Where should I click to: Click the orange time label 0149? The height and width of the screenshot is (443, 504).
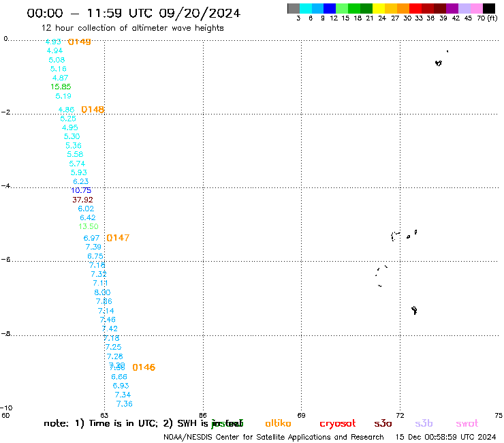point(80,42)
